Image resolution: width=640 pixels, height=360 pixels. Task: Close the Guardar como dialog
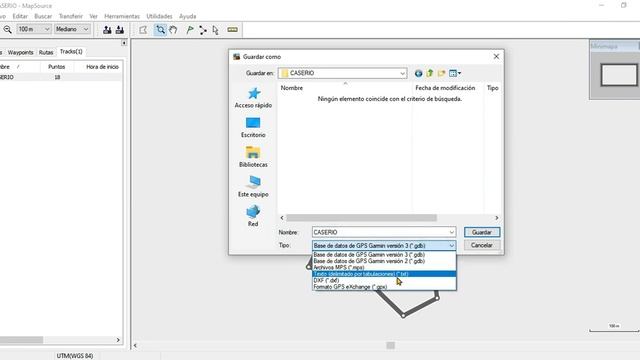click(x=496, y=56)
